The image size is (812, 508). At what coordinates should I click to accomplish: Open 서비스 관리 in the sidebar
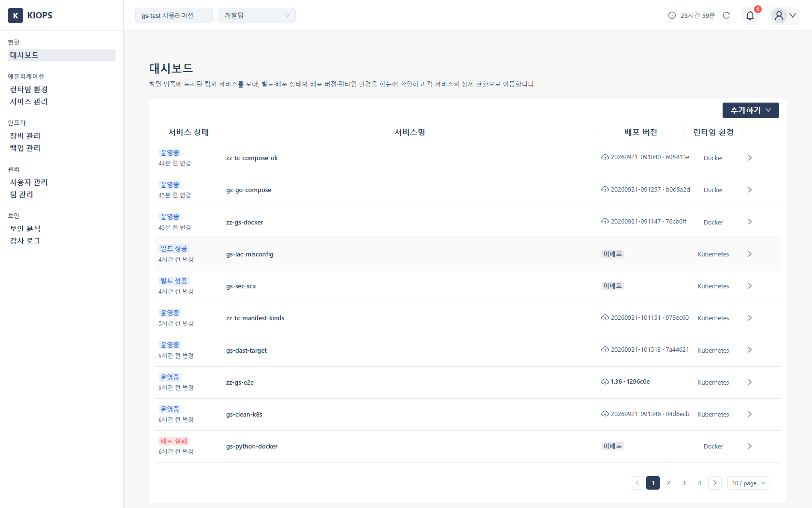[x=29, y=102]
